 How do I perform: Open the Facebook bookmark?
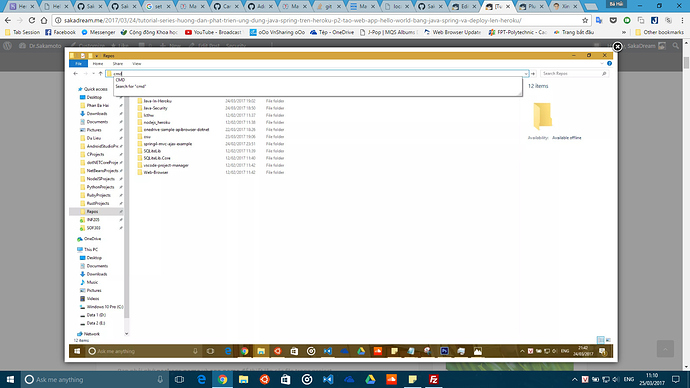[60, 32]
